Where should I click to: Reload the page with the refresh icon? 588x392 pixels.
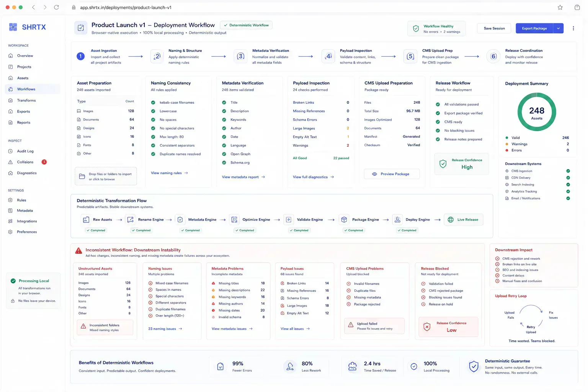(56, 7)
